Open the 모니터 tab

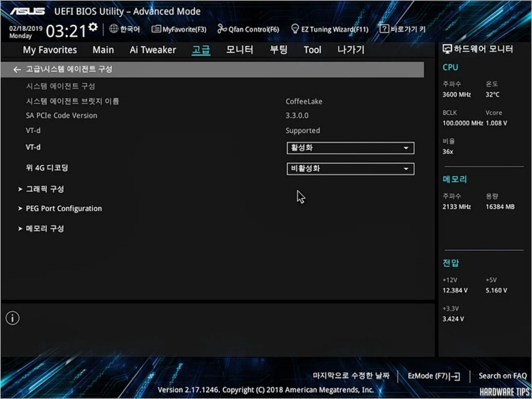pos(240,50)
